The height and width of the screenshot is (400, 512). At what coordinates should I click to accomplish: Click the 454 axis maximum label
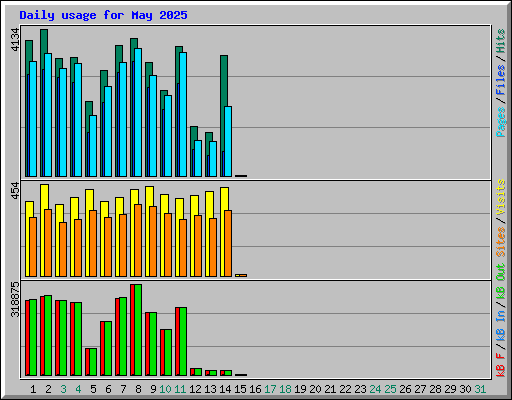[x=15, y=190]
